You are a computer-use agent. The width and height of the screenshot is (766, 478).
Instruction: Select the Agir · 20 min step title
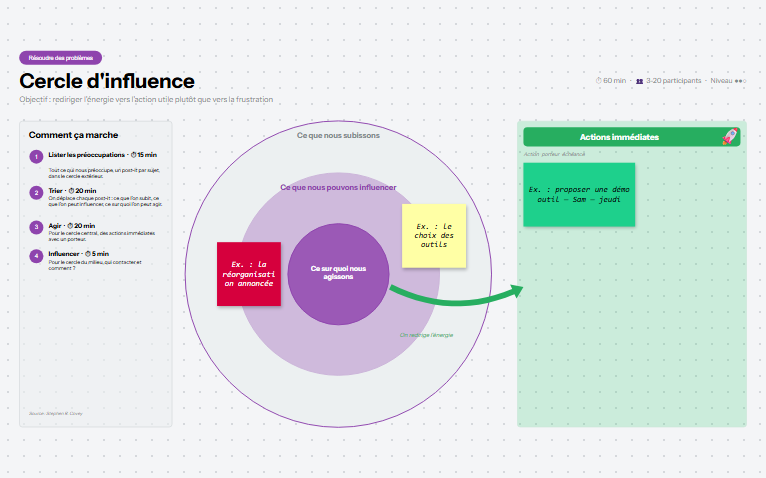pos(72,225)
